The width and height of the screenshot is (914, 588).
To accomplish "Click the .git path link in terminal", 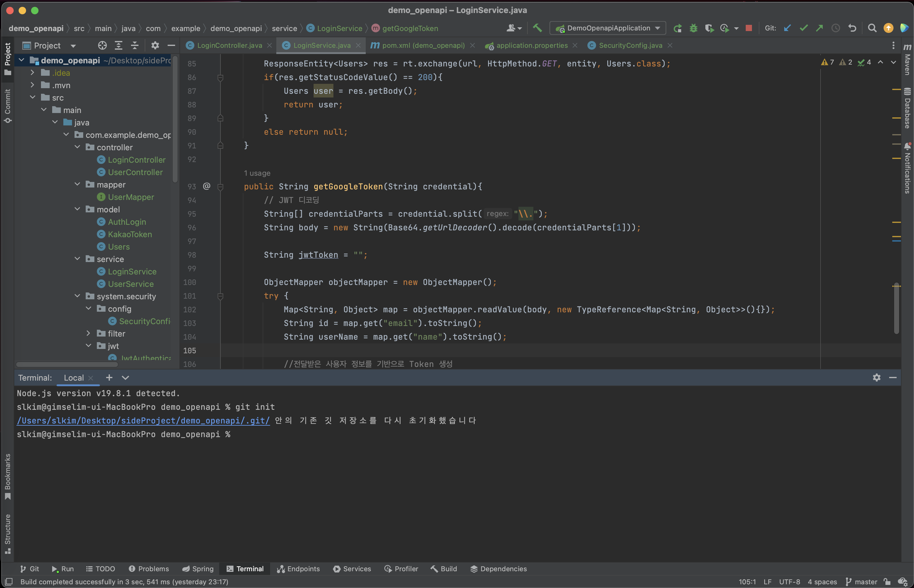I will click(x=143, y=420).
